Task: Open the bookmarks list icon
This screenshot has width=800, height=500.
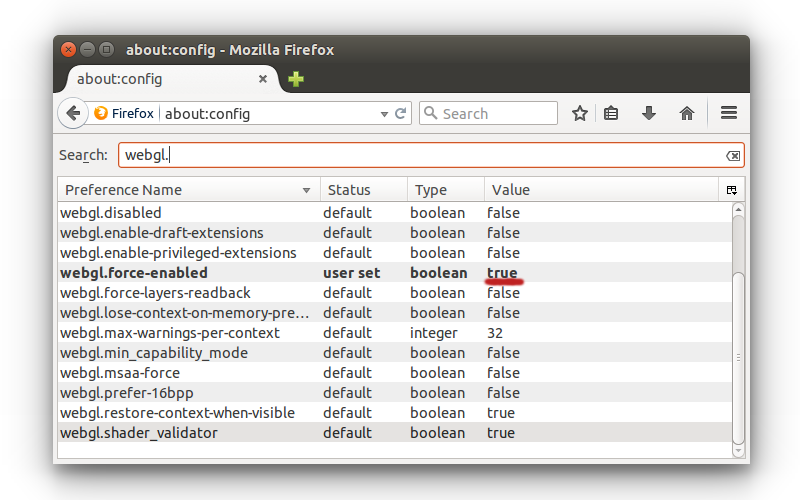Action: (611, 113)
